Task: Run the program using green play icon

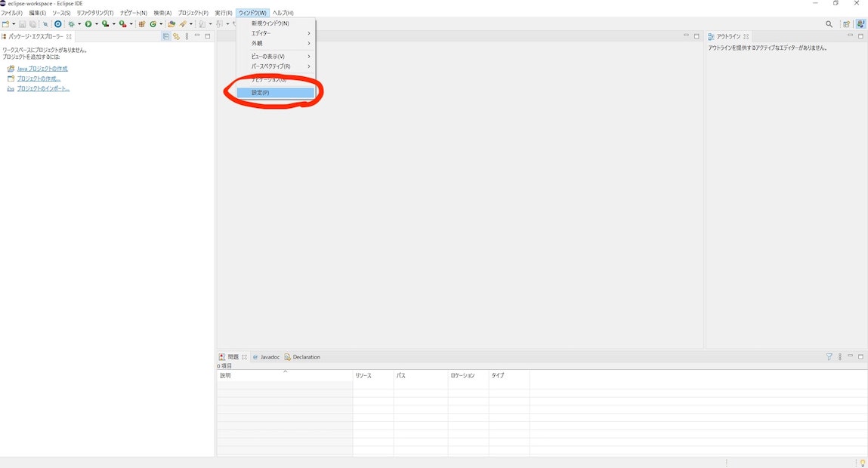Action: coord(88,24)
